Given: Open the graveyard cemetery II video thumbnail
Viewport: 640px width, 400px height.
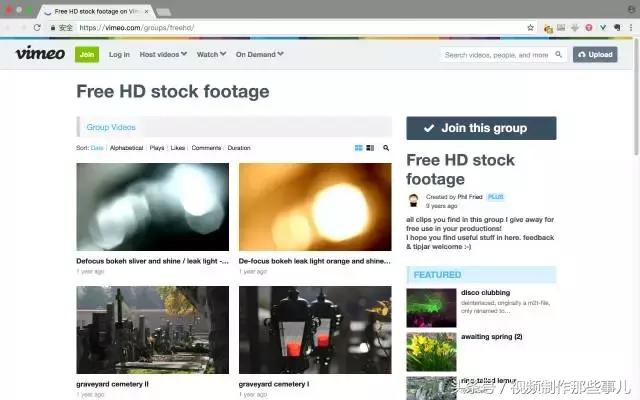Looking at the screenshot, I should point(152,330).
